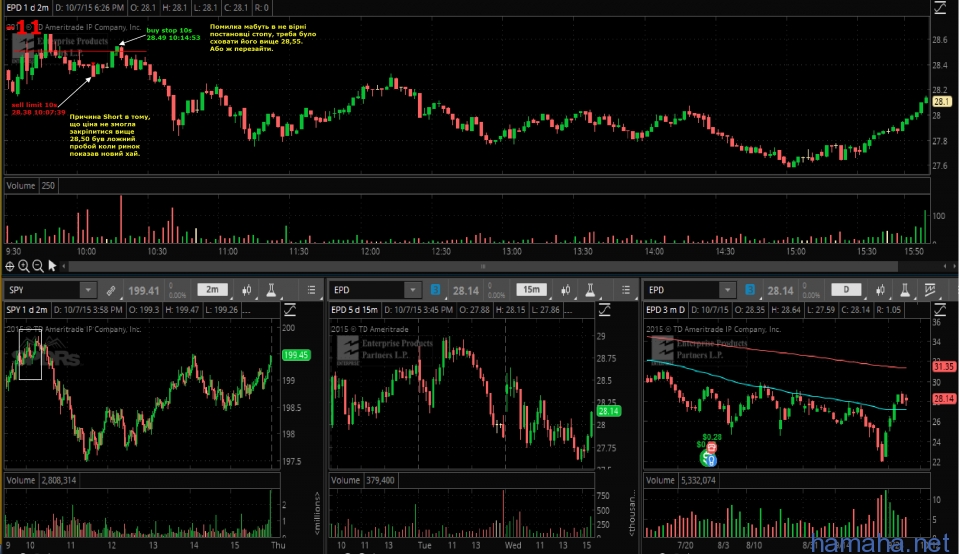The height and width of the screenshot is (554, 960).
Task: Click the EPD 5 d 15m chart title
Action: pos(354,310)
